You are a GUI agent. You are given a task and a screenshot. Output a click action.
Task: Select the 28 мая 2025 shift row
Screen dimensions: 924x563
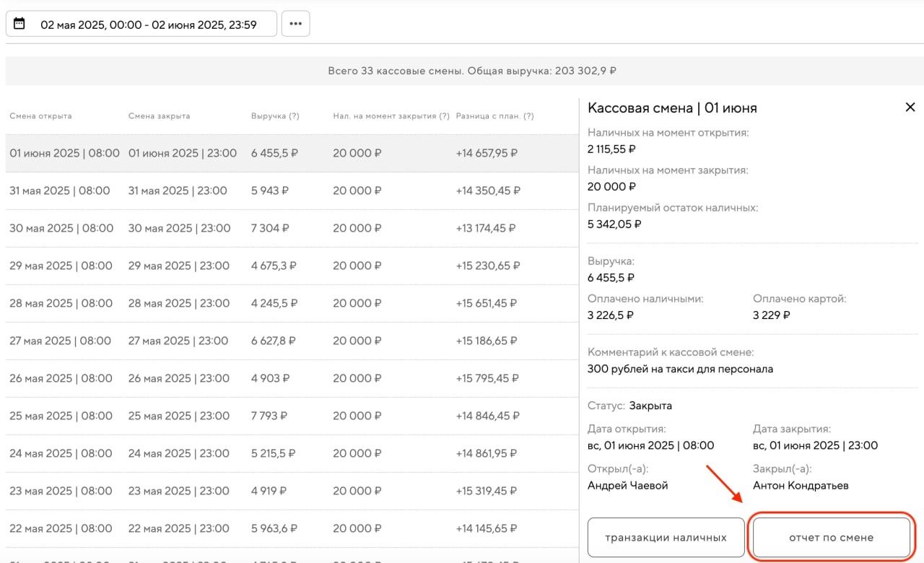(x=289, y=303)
